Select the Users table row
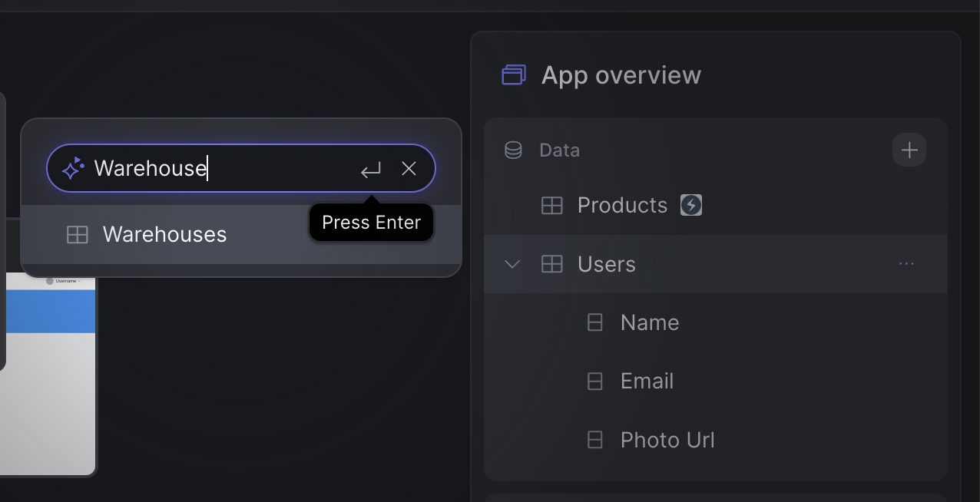 [x=716, y=264]
